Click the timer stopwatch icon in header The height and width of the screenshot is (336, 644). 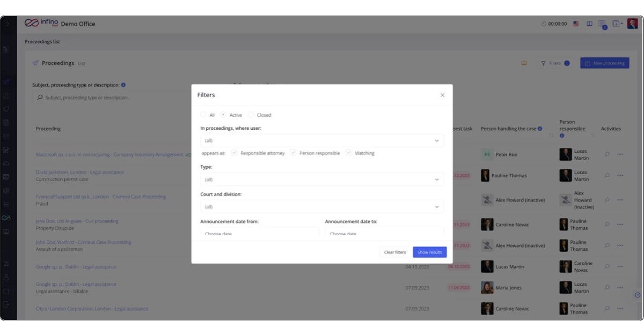click(x=544, y=24)
